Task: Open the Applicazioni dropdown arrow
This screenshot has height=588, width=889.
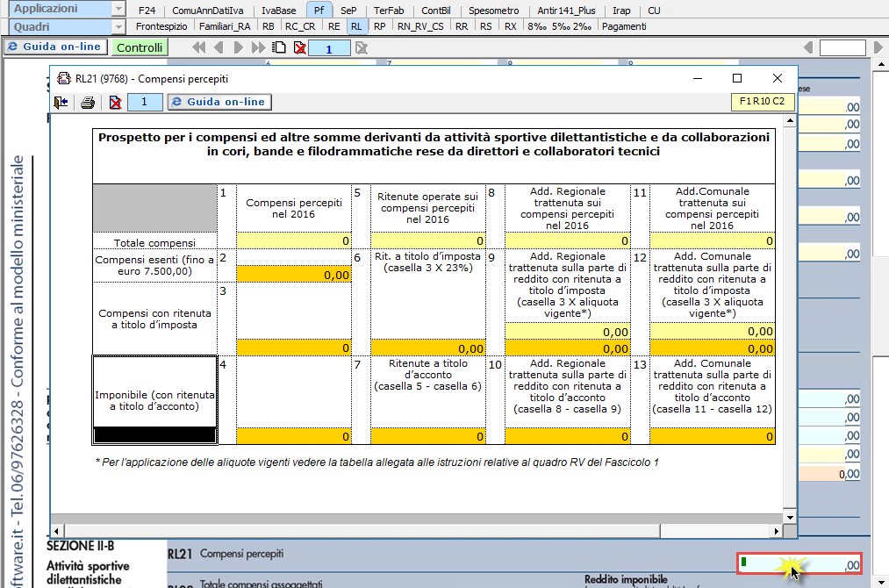Action: [118, 9]
